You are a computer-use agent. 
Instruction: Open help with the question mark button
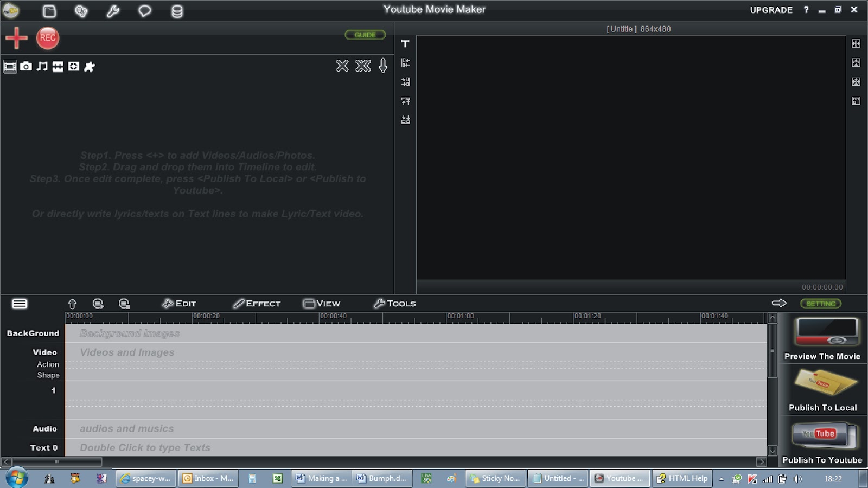click(x=806, y=10)
